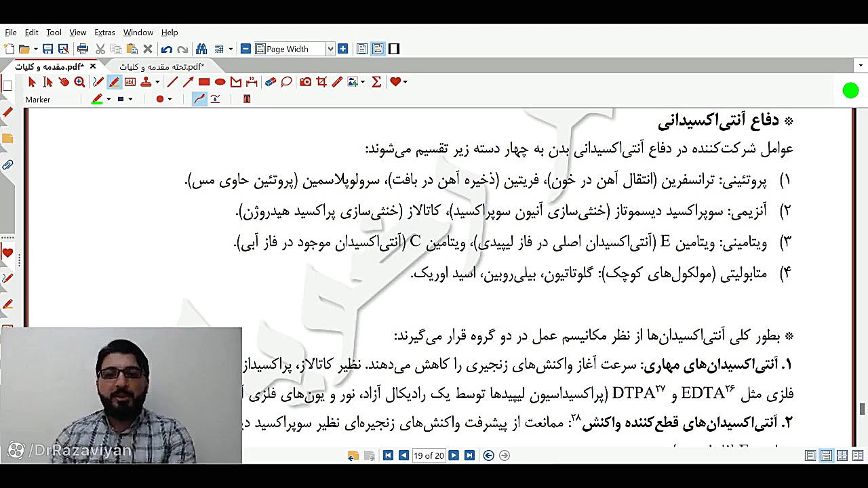The width and height of the screenshot is (868, 488).
Task: Open the Help menu
Action: click(x=170, y=33)
